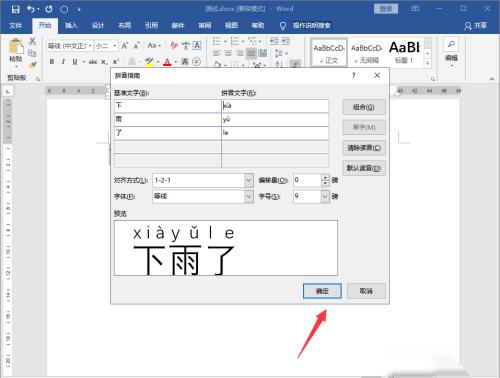Increase font size with grow font icon
This screenshot has width=500, height=378.
(125, 46)
